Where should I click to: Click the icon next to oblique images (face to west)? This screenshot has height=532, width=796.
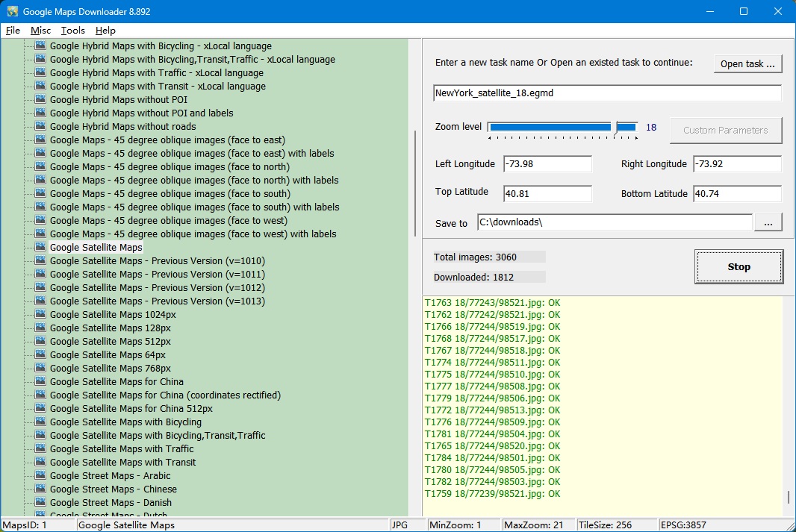tap(40, 221)
